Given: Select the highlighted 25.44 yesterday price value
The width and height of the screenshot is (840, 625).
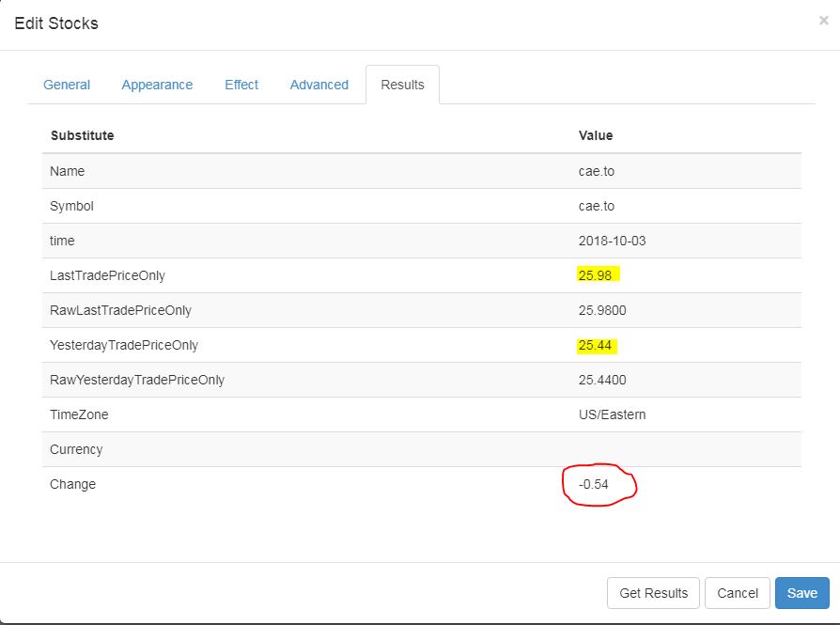Looking at the screenshot, I should pos(595,345).
